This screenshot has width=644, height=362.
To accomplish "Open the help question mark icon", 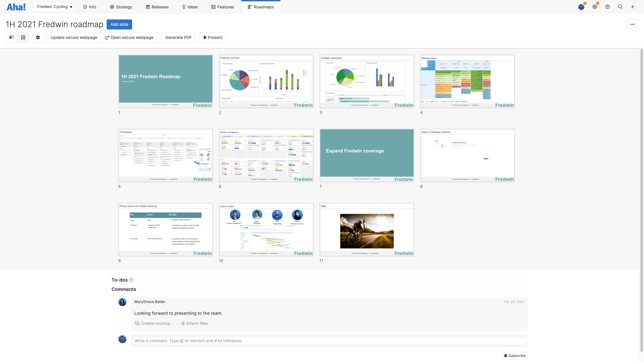I will [x=607, y=7].
